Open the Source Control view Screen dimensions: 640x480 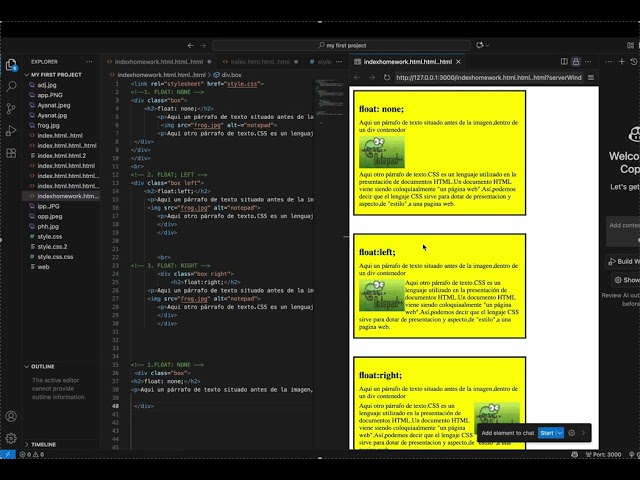point(11,108)
